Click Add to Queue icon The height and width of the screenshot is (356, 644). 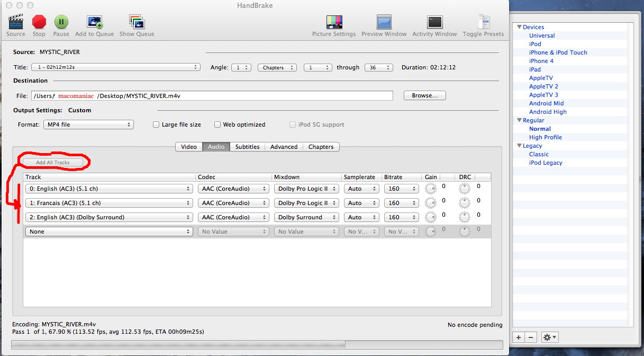95,22
